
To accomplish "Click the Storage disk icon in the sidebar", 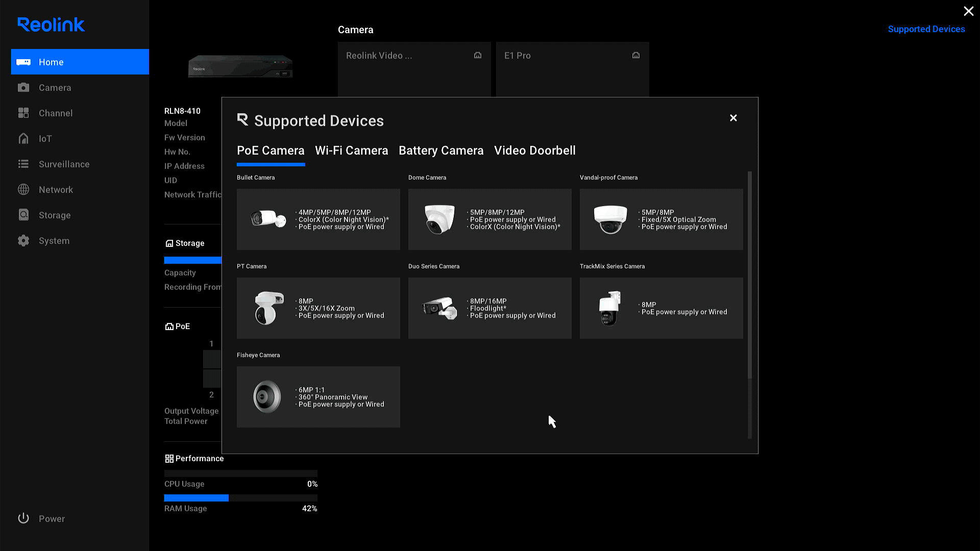I will pos(23,215).
